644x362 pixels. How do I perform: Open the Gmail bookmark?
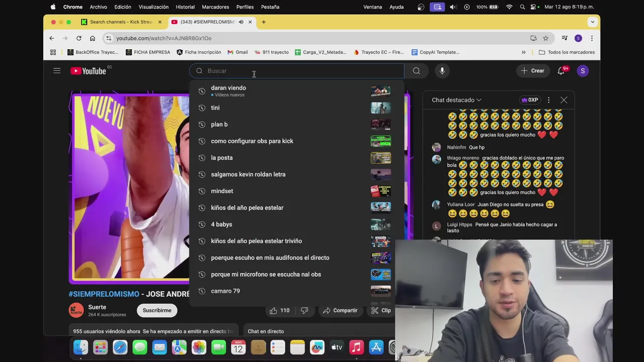(x=237, y=52)
